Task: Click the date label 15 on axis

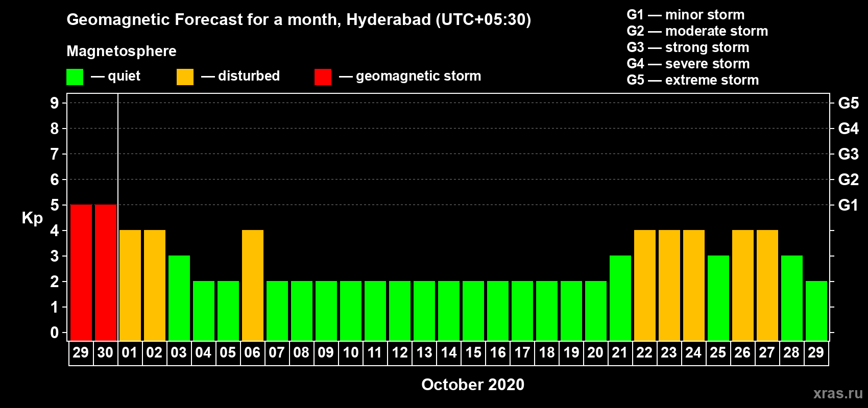Action: [x=473, y=352]
